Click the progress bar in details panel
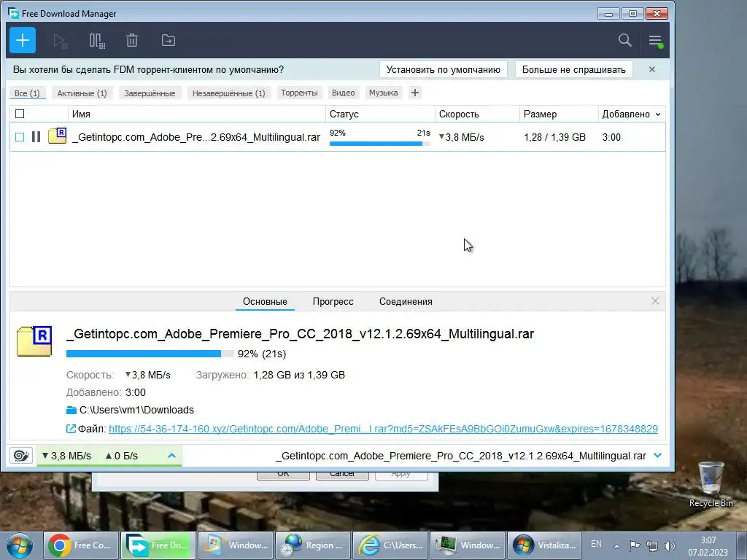Screen dimensions: 747x560 pyautogui.click(x=150, y=354)
